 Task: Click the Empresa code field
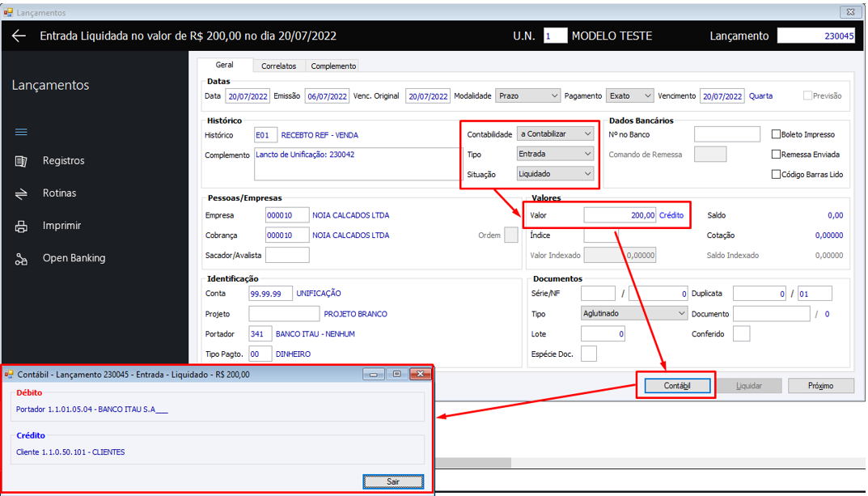coord(287,215)
